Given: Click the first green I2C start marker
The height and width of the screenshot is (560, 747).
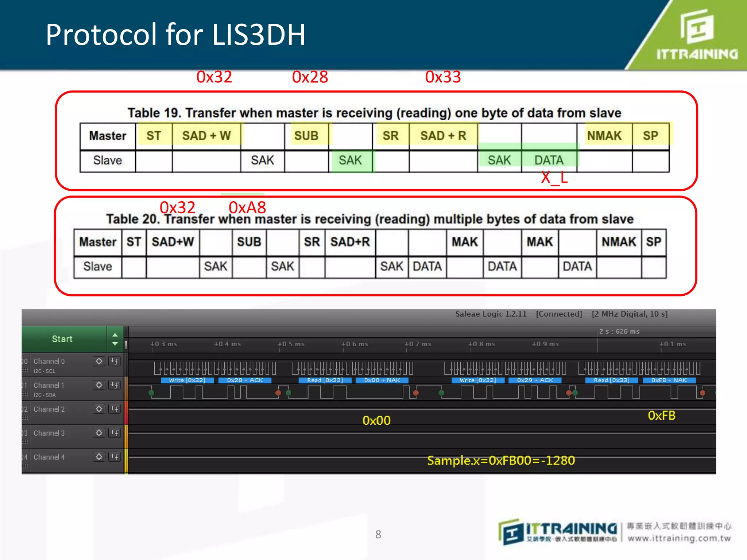Looking at the screenshot, I should tap(151, 393).
